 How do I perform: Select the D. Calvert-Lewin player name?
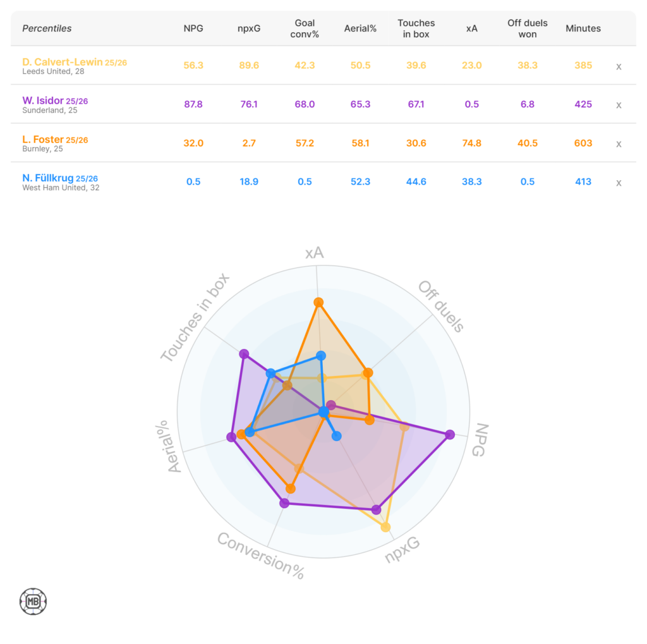click(x=63, y=62)
